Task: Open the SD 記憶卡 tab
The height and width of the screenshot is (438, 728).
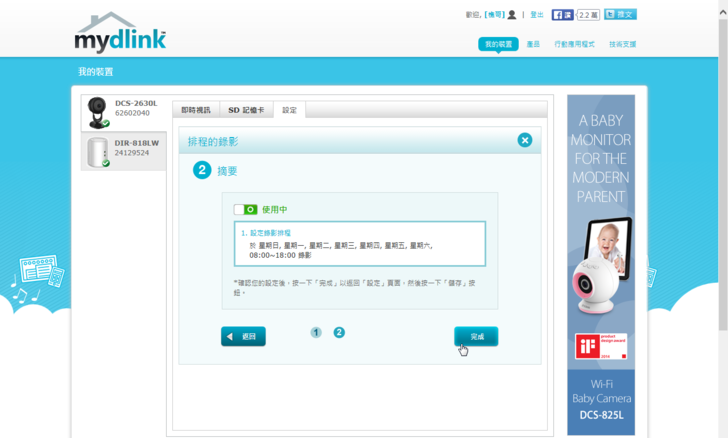Action: click(x=246, y=110)
